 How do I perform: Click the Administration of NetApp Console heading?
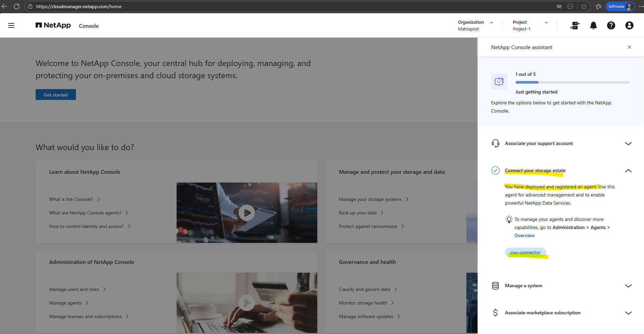click(x=92, y=262)
